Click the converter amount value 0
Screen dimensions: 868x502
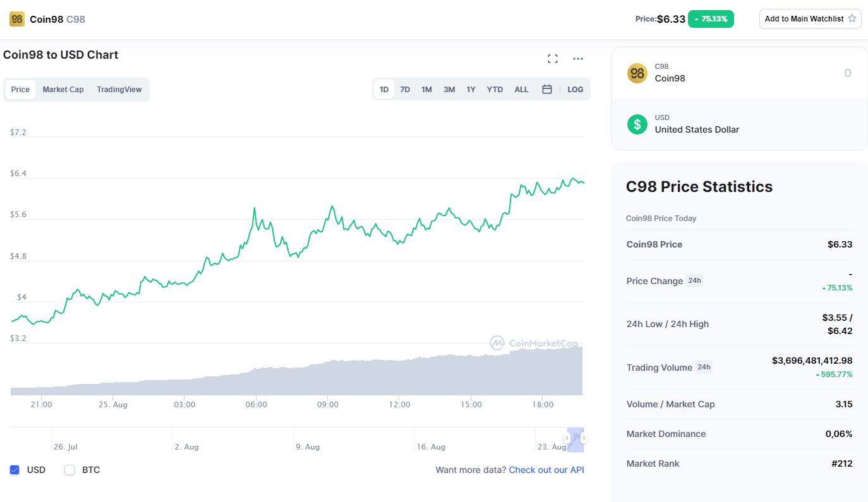[847, 73]
